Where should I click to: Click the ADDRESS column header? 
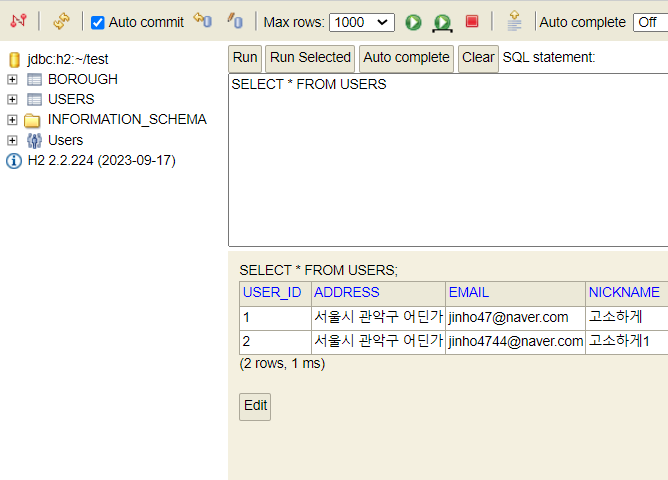coord(378,293)
